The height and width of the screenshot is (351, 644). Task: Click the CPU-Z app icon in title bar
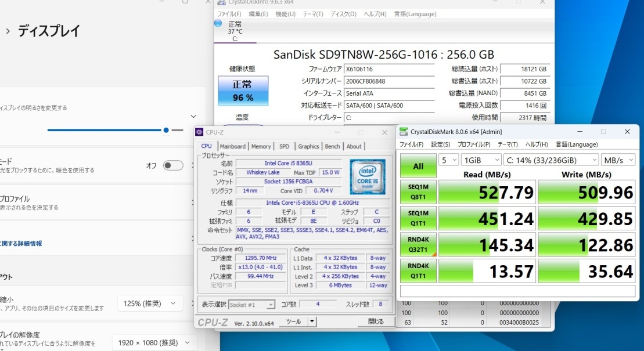point(199,132)
